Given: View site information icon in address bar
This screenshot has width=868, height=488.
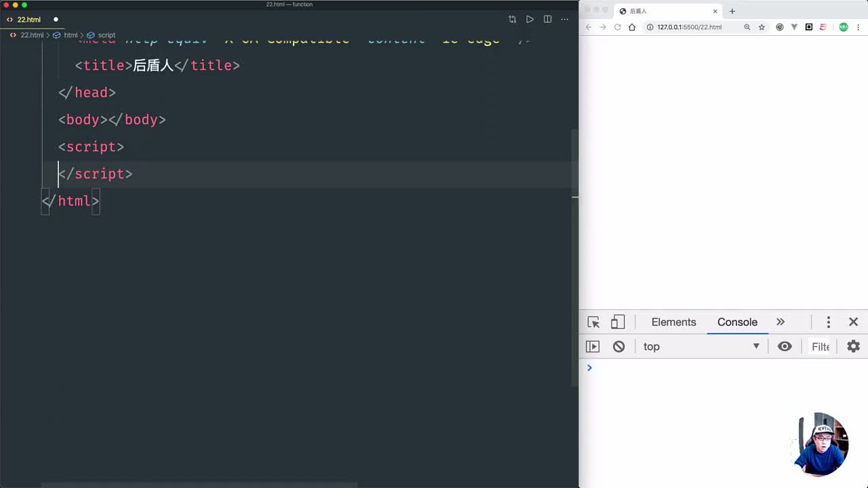Looking at the screenshot, I should pyautogui.click(x=650, y=27).
